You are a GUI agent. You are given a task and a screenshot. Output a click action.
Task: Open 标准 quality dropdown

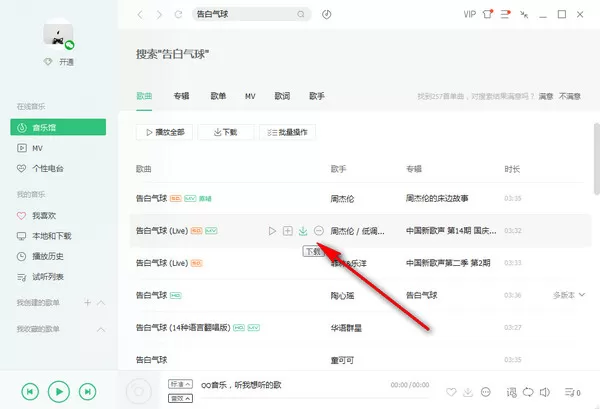[180, 384]
